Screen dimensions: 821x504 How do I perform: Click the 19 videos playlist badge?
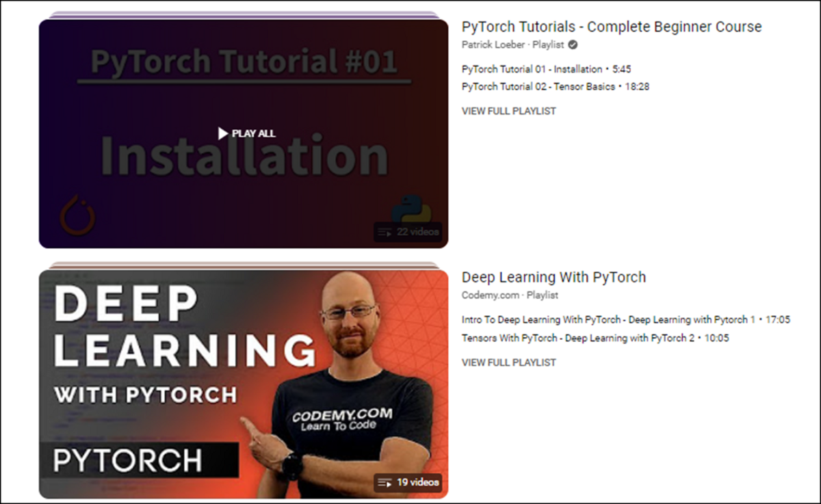tap(408, 482)
